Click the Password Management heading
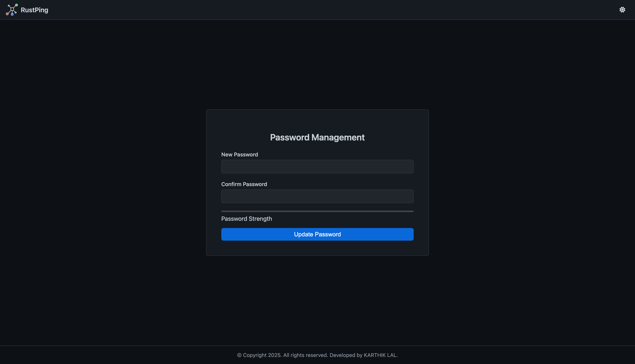This screenshot has width=635, height=364. tap(317, 137)
